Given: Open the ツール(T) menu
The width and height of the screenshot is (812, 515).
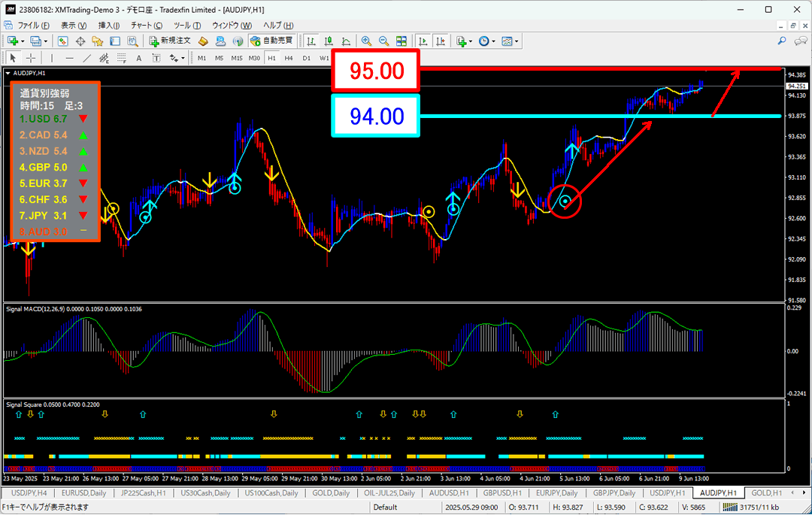Looking at the screenshot, I should [x=187, y=26].
